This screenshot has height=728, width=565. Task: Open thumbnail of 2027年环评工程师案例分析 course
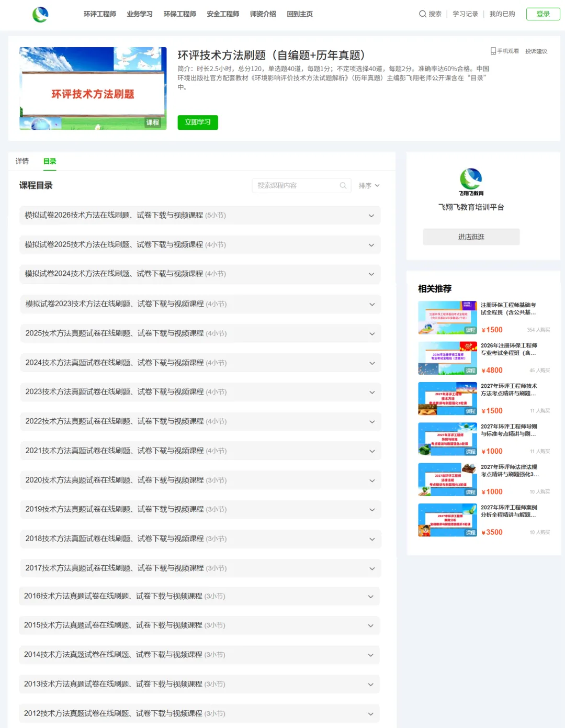click(x=447, y=520)
